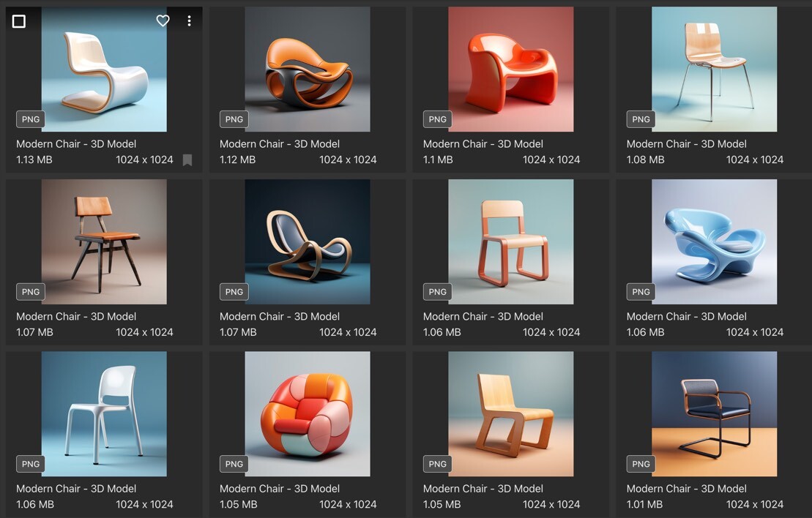View the gray rocking chair with wooden frame

[308, 241]
